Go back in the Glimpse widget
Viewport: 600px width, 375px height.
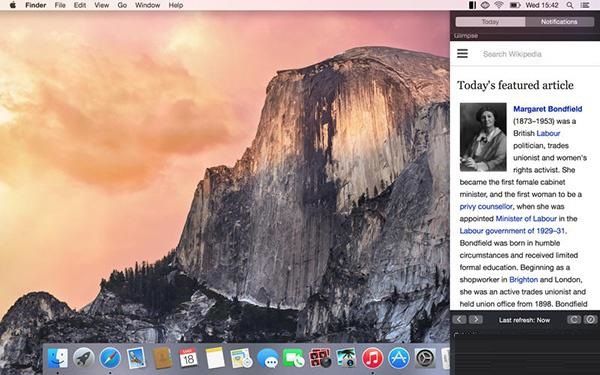pyautogui.click(x=460, y=320)
